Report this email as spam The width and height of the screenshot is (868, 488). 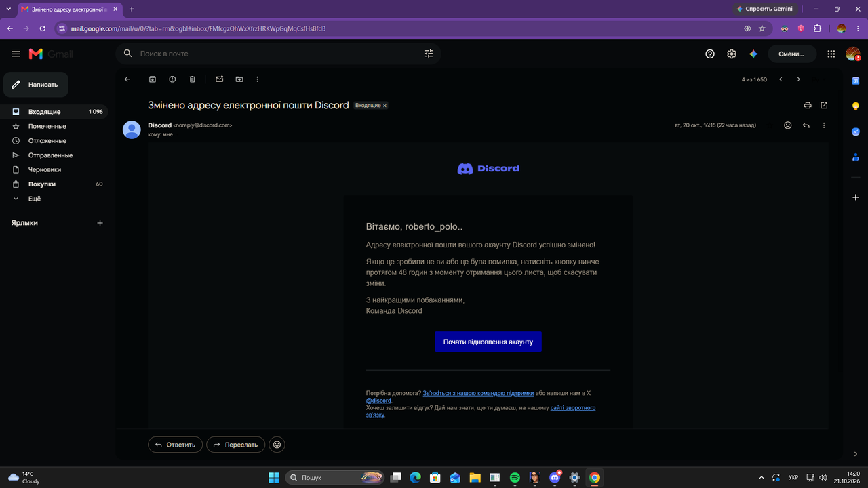(172, 79)
